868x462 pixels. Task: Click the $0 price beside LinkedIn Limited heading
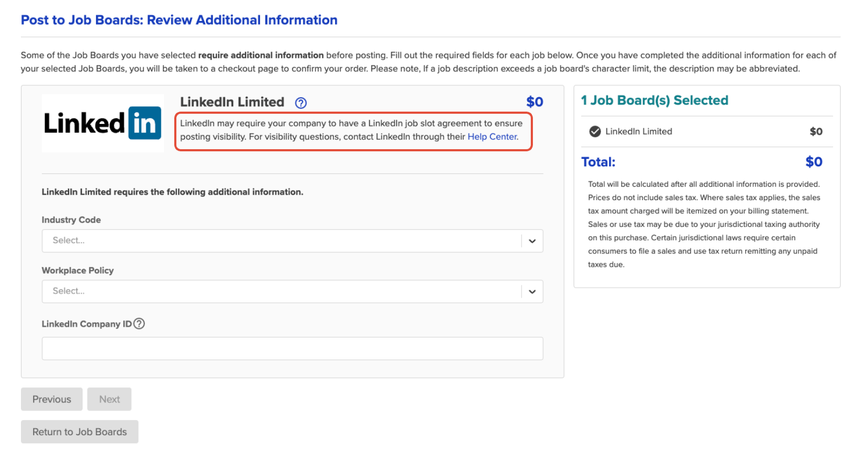535,102
